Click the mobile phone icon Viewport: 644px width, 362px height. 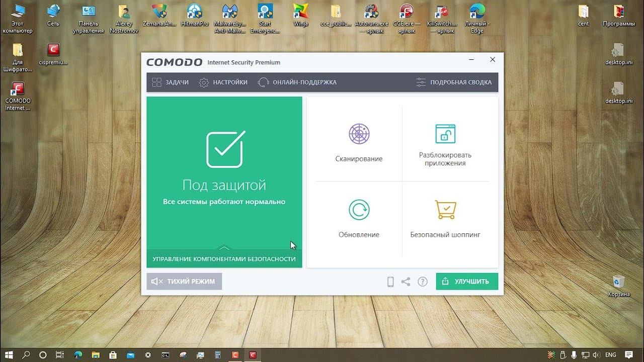click(x=390, y=282)
